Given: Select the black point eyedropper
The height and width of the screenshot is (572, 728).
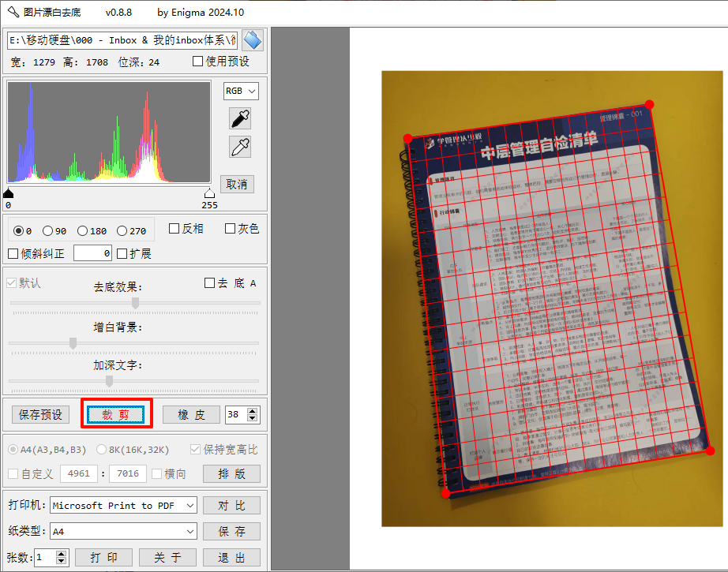Looking at the screenshot, I should pos(241,118).
